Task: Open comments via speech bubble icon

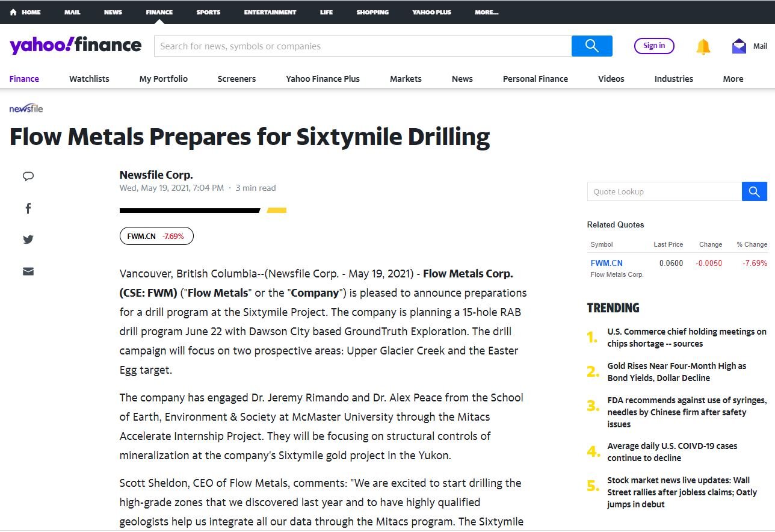Action: click(28, 176)
